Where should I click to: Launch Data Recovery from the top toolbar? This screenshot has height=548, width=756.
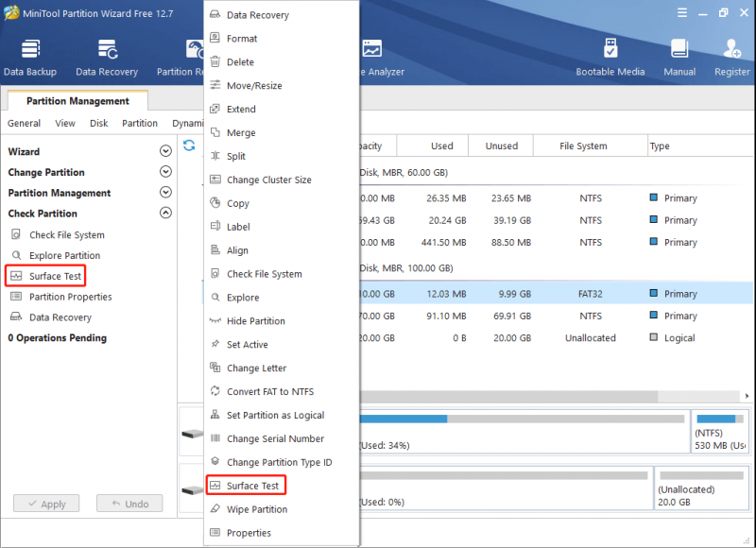point(107,58)
